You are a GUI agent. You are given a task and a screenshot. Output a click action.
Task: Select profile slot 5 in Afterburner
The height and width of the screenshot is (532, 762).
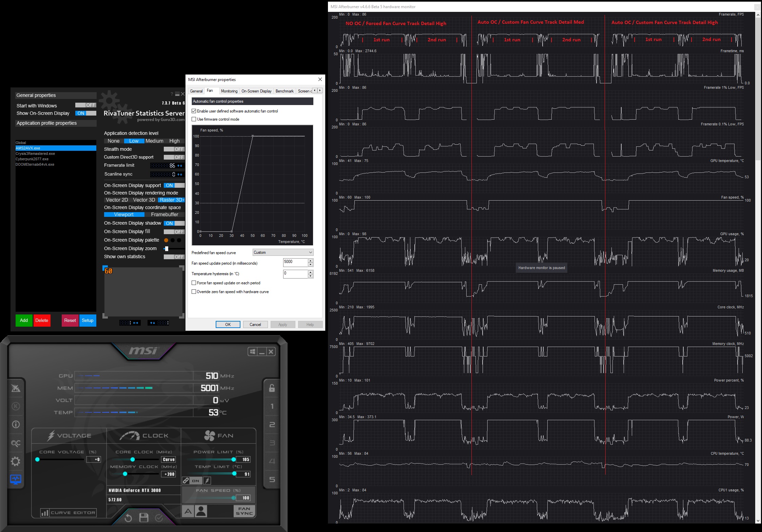[x=272, y=479]
